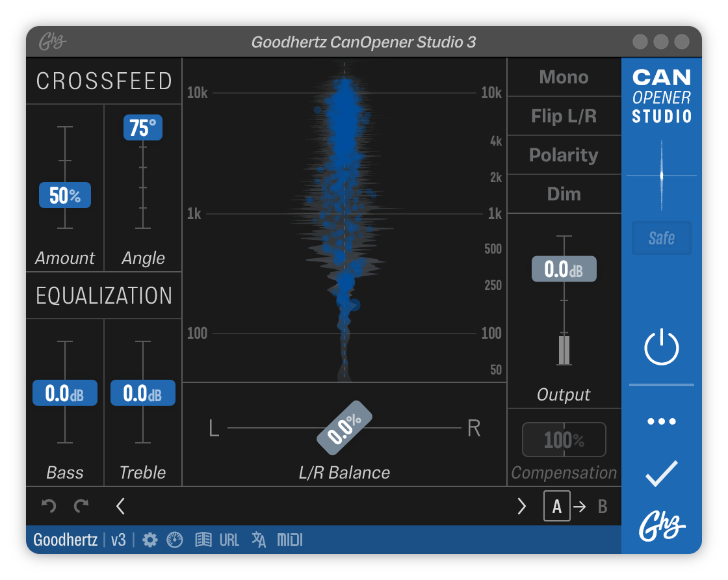Toggle the Polarity switch
This screenshot has width=728, height=580.
pos(564,155)
